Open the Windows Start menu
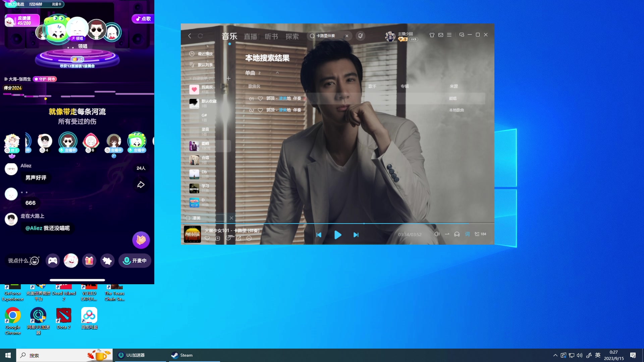The image size is (644, 362). click(x=8, y=355)
